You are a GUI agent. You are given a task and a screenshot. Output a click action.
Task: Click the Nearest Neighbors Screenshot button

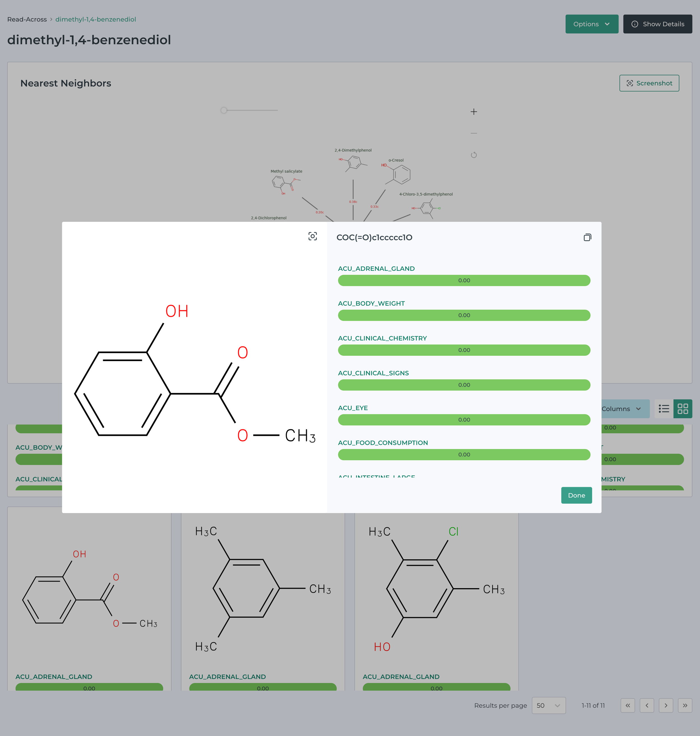(x=649, y=83)
